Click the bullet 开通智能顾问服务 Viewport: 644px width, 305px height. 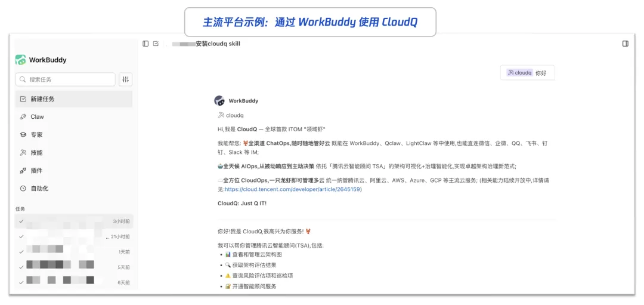(x=250, y=286)
